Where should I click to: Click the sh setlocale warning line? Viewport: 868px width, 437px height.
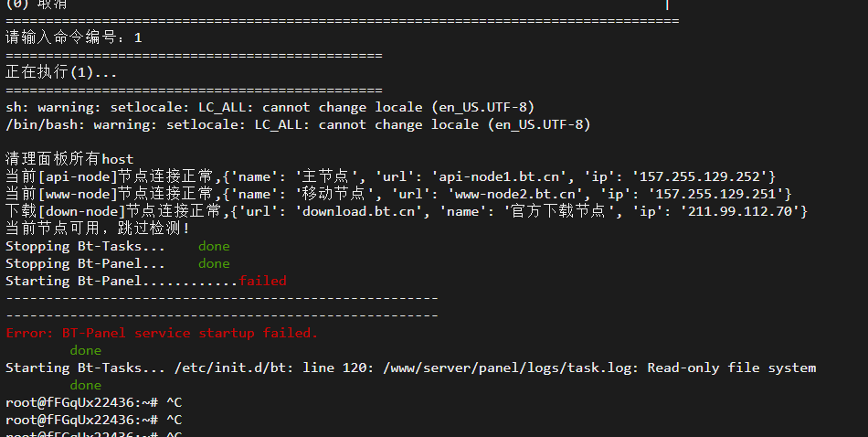click(x=270, y=108)
